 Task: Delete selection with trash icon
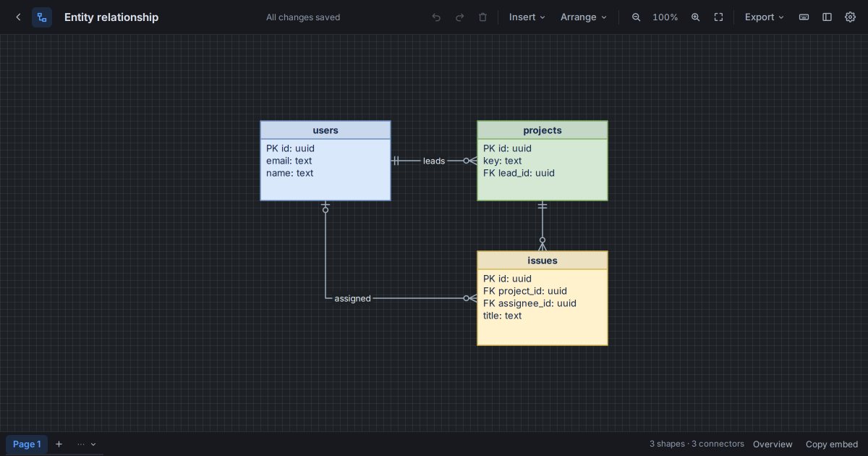(x=482, y=17)
